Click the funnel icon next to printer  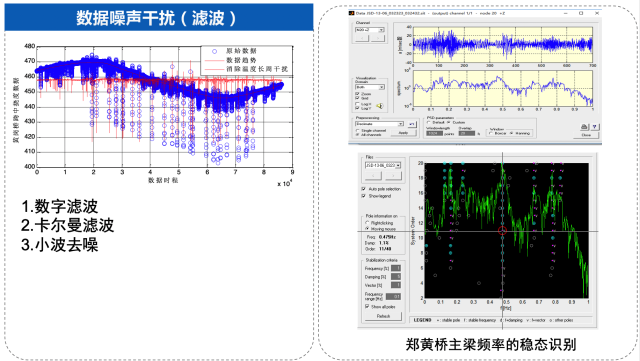[x=595, y=127]
